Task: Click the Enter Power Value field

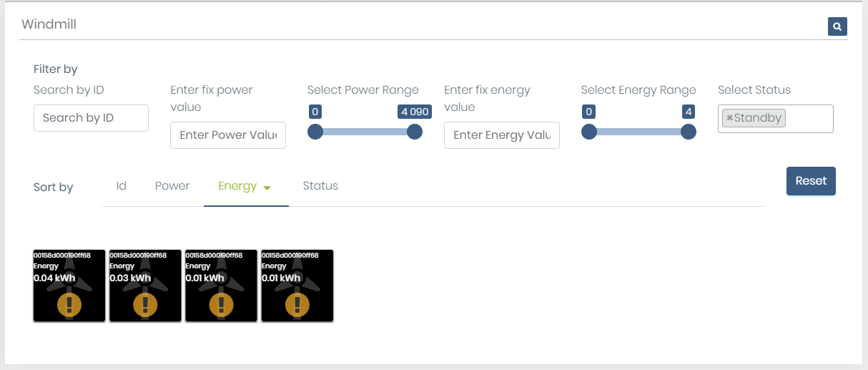Action: coord(227,135)
